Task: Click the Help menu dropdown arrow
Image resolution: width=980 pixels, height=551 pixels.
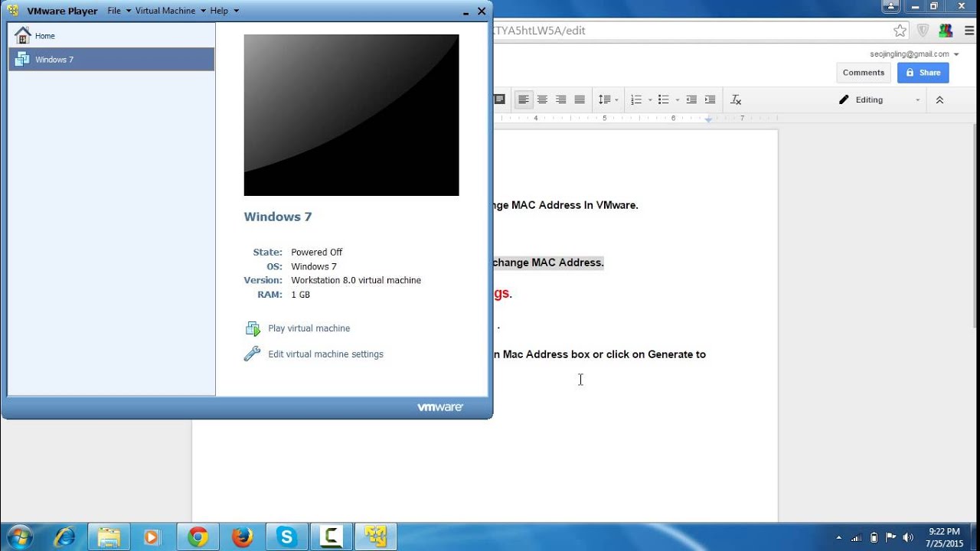Action: (x=236, y=11)
